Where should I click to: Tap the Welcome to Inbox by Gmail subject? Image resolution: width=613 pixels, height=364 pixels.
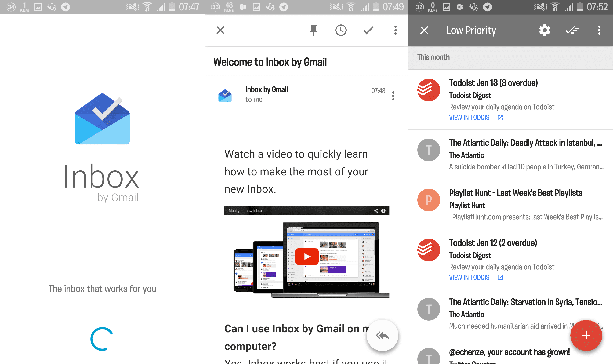coord(270,62)
